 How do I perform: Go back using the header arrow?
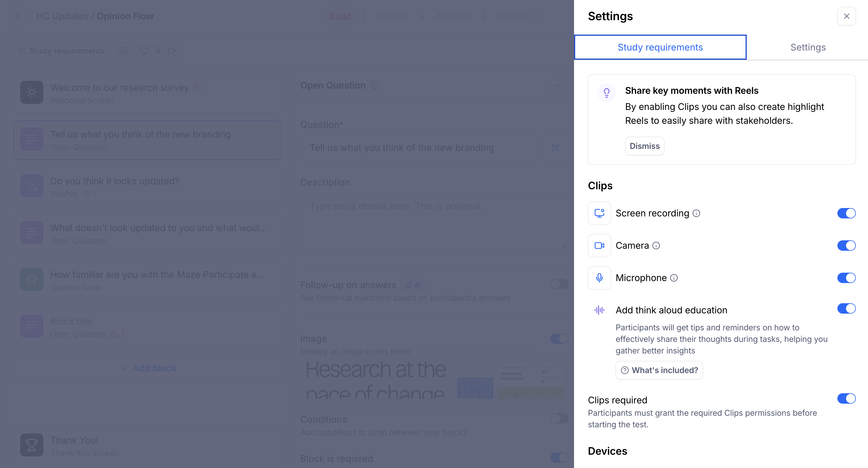point(18,16)
